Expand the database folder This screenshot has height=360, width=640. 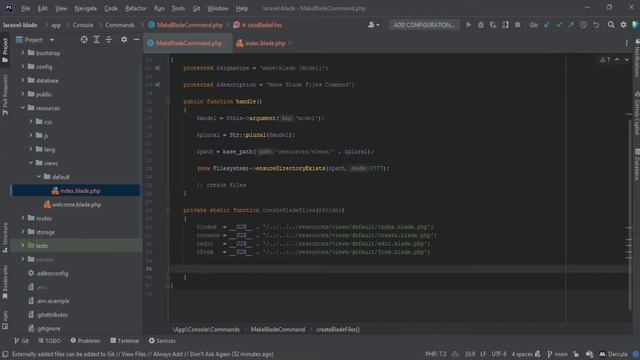point(23,80)
